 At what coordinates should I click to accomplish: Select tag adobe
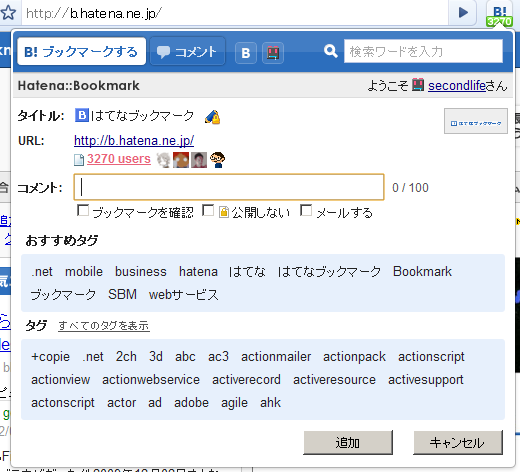pos(191,403)
